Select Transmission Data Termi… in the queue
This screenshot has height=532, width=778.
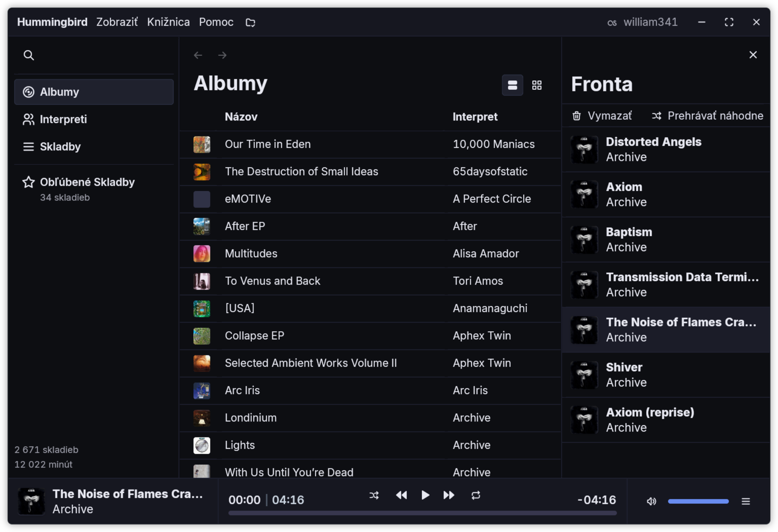coord(666,285)
